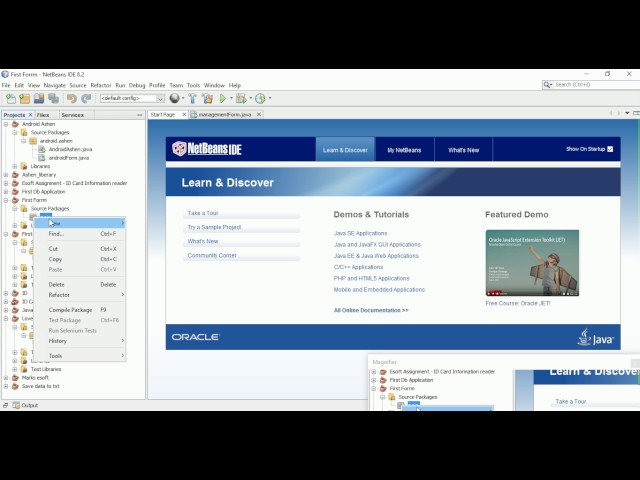Image resolution: width=640 pixels, height=480 pixels.
Task: Open the My NetBeans tab
Action: tap(404, 150)
